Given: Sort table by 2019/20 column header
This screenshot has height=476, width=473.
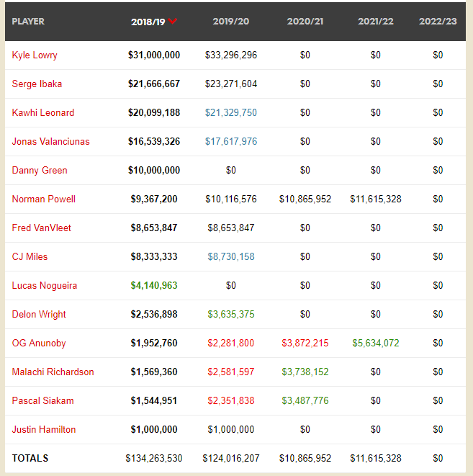Looking at the screenshot, I should point(230,22).
